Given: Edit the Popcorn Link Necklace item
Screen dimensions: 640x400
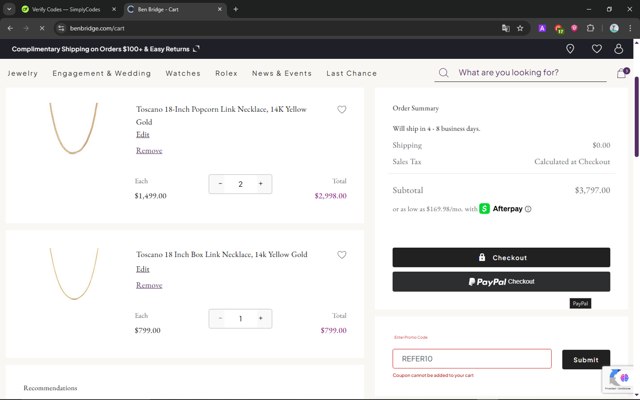Looking at the screenshot, I should coord(143,134).
